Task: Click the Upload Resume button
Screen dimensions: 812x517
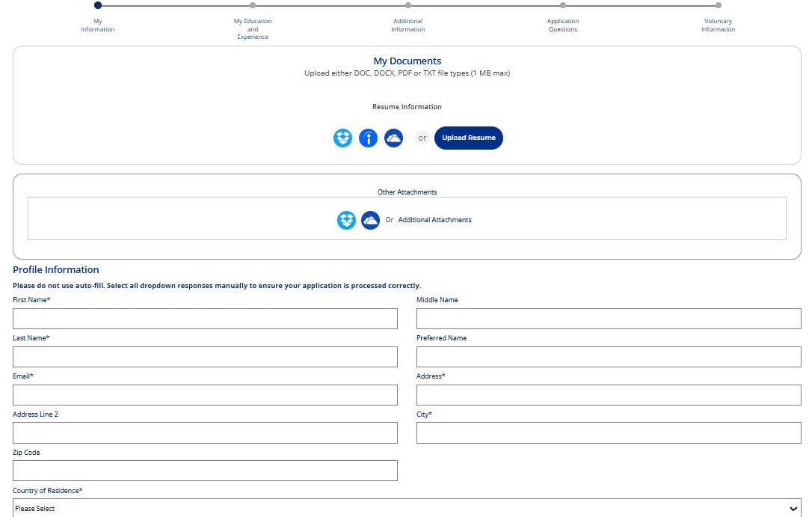Action: click(469, 138)
